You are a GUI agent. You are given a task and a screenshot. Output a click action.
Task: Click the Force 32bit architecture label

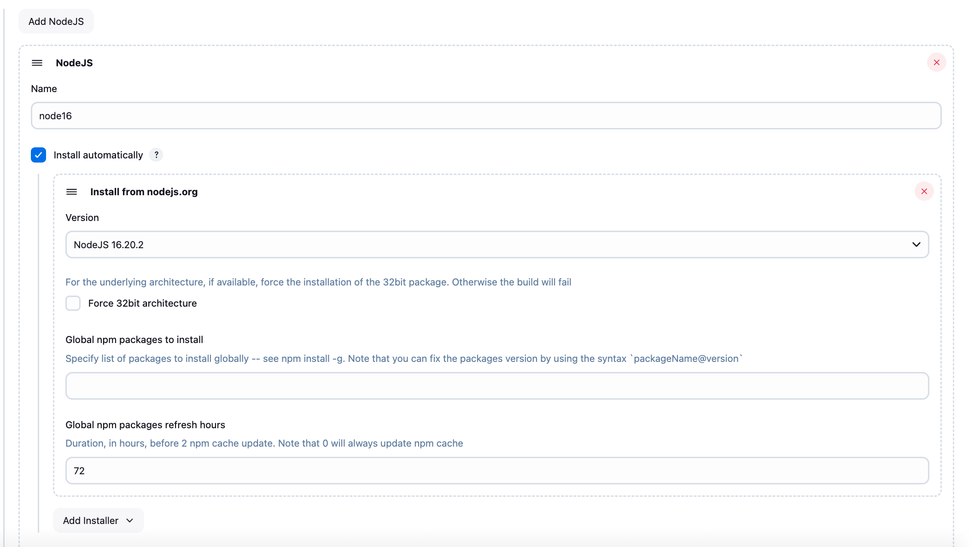point(142,303)
